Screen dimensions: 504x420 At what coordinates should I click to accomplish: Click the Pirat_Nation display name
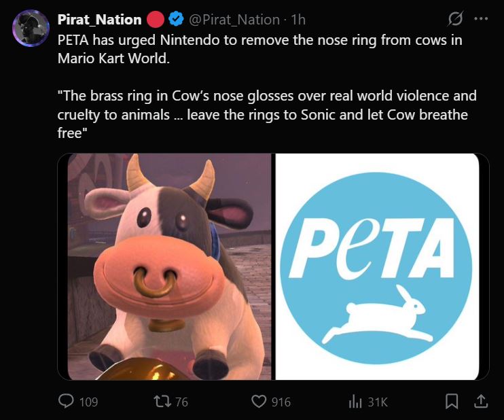(99, 20)
